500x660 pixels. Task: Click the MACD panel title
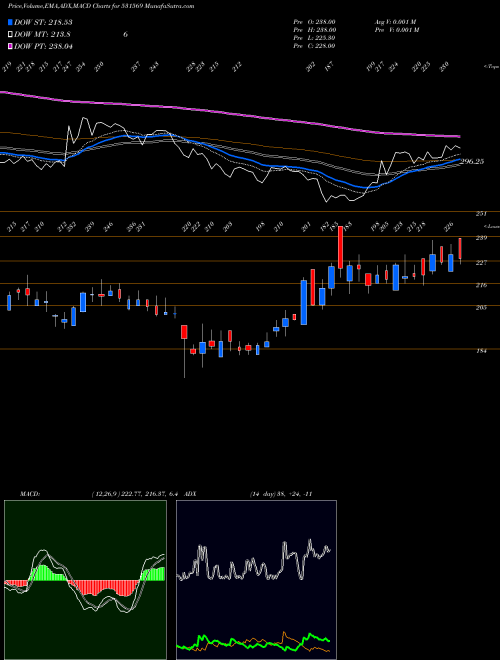click(29, 494)
